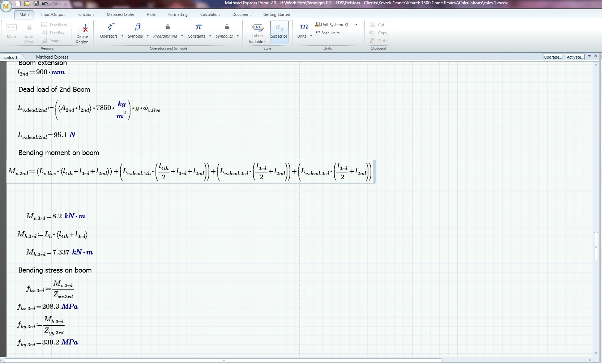
Task: Redo action using the quick access arrow
Action: pos(54,4)
